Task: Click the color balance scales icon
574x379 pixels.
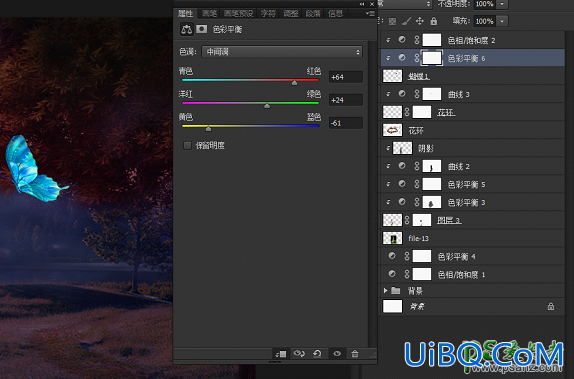Action: 186,29
